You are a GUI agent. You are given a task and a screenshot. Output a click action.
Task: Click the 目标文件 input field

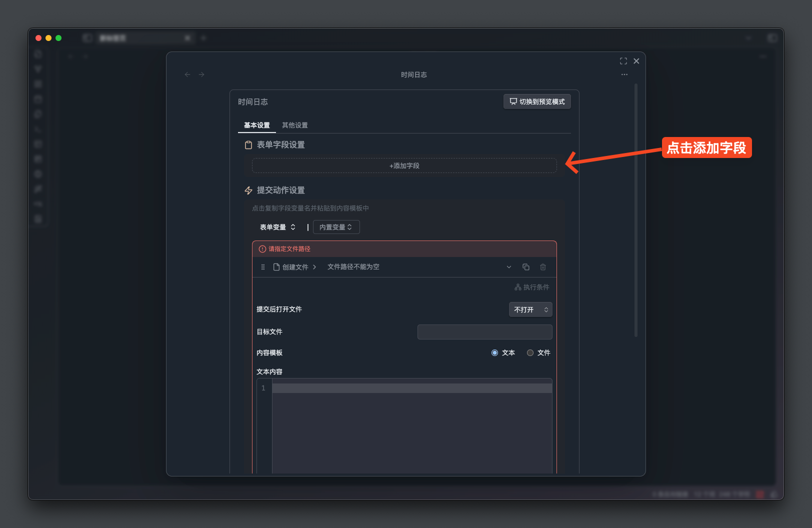pyautogui.click(x=484, y=332)
